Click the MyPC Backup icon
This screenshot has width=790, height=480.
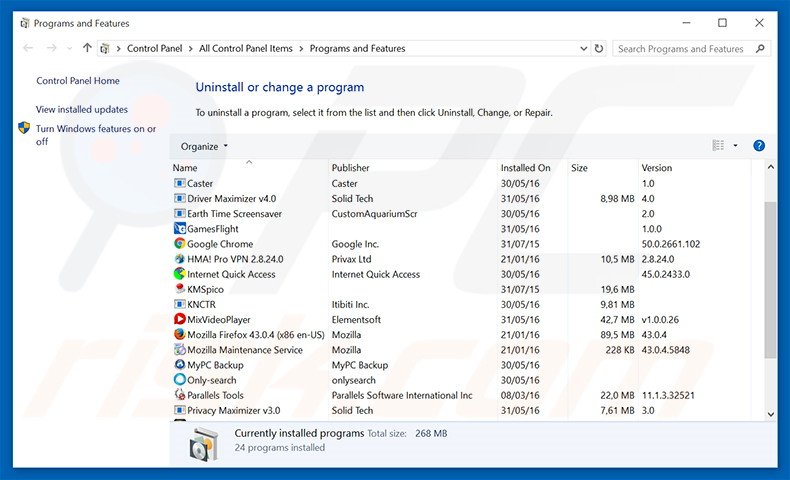tap(179, 365)
